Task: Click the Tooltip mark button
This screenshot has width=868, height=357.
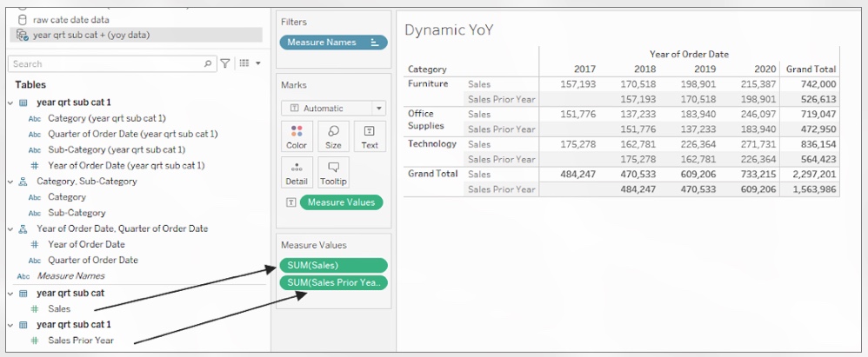Action: tap(333, 173)
